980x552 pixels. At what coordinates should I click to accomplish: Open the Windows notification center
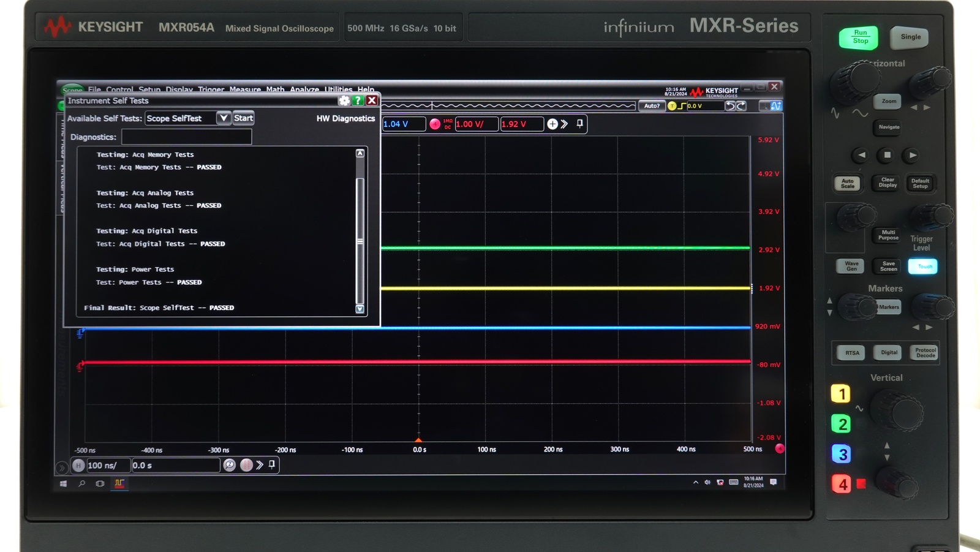(x=774, y=482)
